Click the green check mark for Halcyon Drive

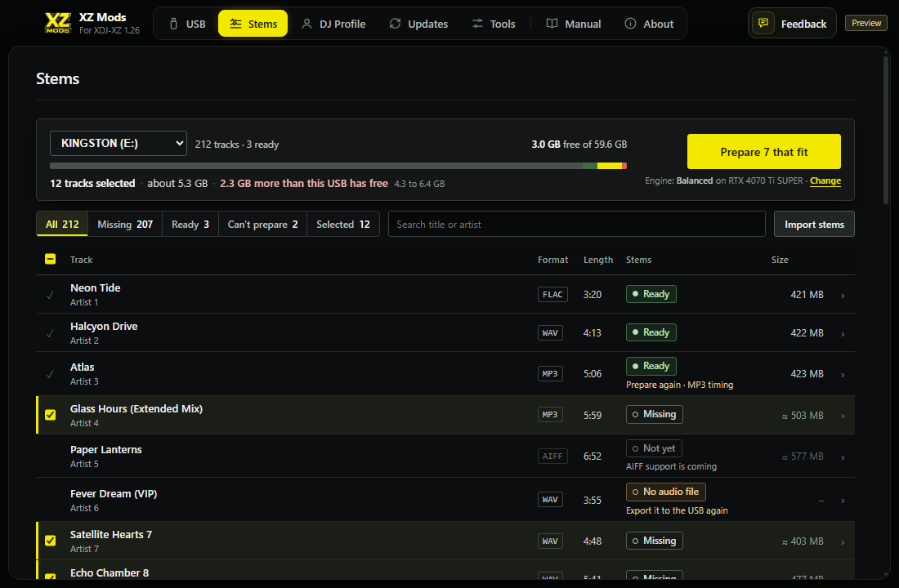51,333
